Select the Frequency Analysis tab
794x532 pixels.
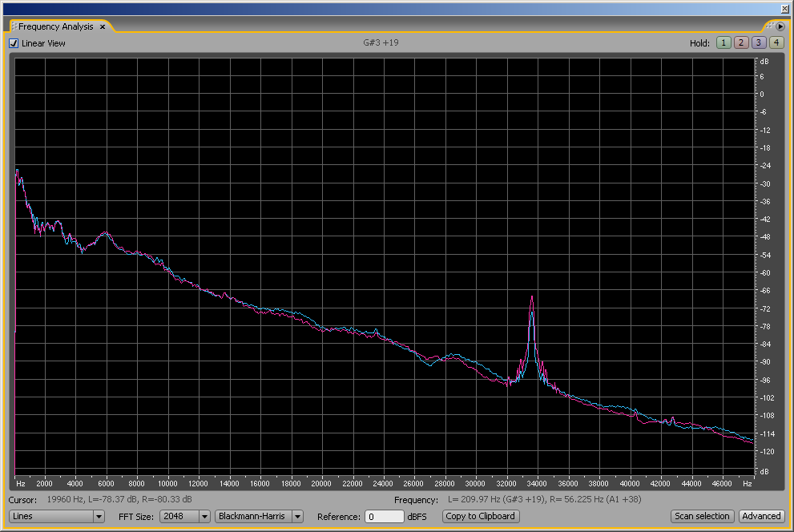point(56,27)
